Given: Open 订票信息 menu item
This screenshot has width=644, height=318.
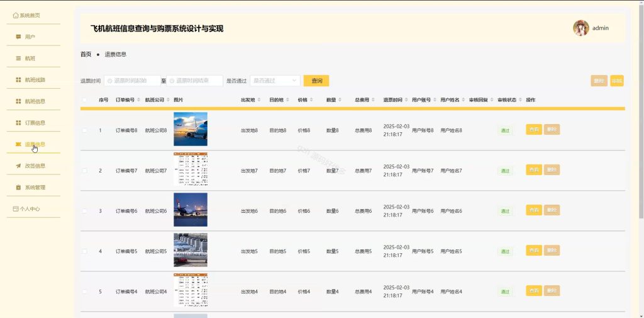Looking at the screenshot, I should [x=33, y=123].
